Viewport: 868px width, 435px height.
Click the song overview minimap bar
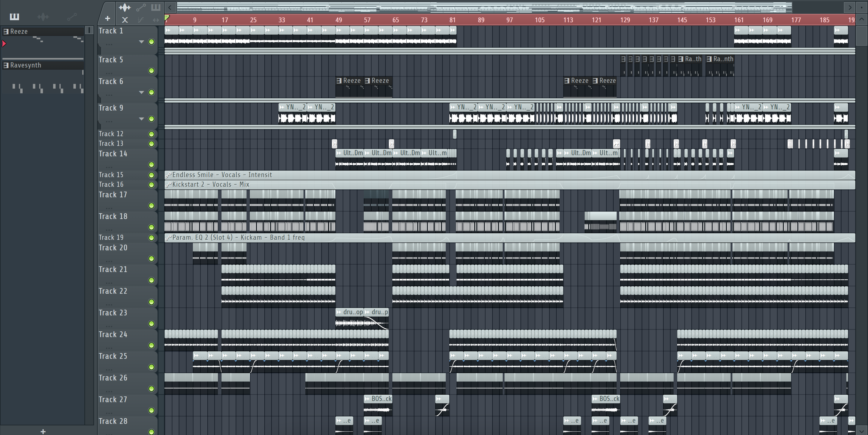484,7
